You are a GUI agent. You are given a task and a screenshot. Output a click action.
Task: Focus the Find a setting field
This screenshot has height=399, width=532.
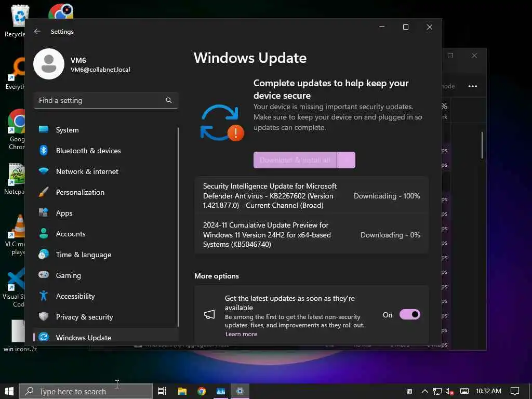pos(106,100)
